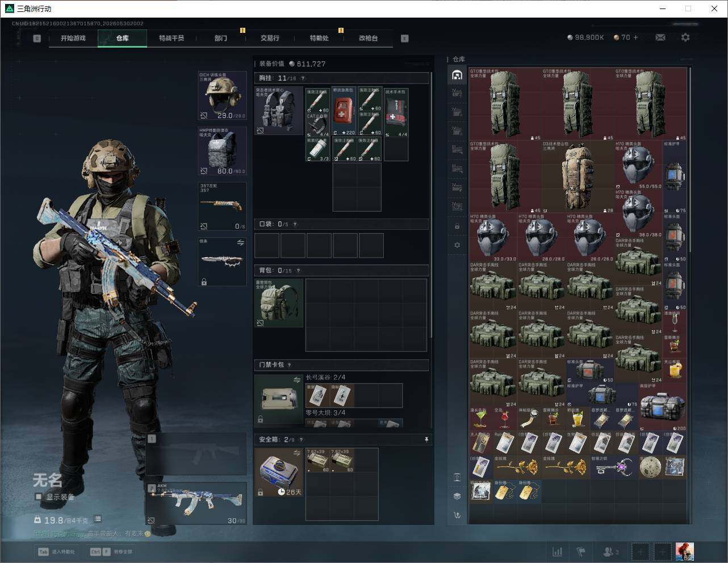Open the weight details list icon beside 19.8
The width and height of the screenshot is (728, 563).
(x=98, y=519)
